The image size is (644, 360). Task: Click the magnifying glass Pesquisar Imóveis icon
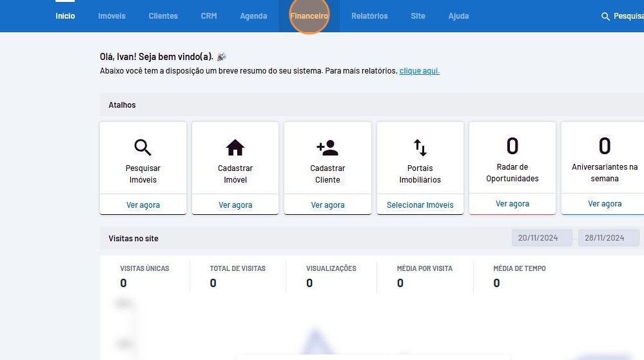pyautogui.click(x=142, y=148)
